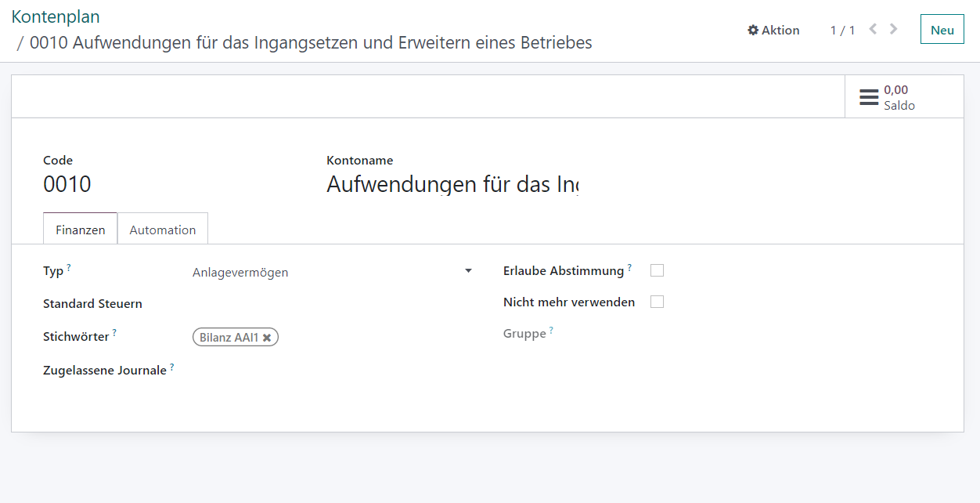The width and height of the screenshot is (980, 503).
Task: Toggle the Erlaube Abstimmung checkbox
Action: tap(658, 270)
